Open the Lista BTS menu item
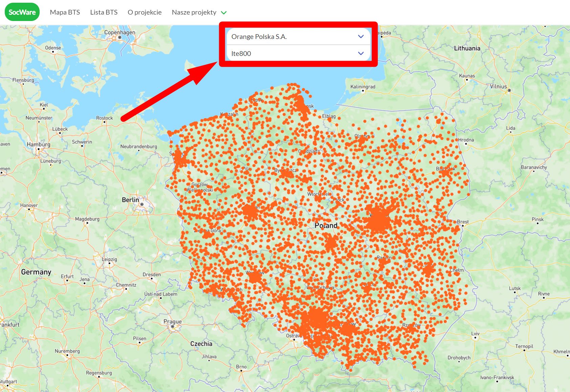This screenshot has height=392, width=570. tap(104, 12)
